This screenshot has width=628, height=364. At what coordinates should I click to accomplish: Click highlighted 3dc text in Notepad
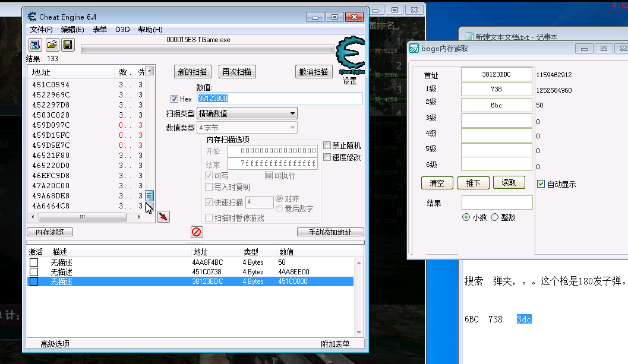point(524,319)
